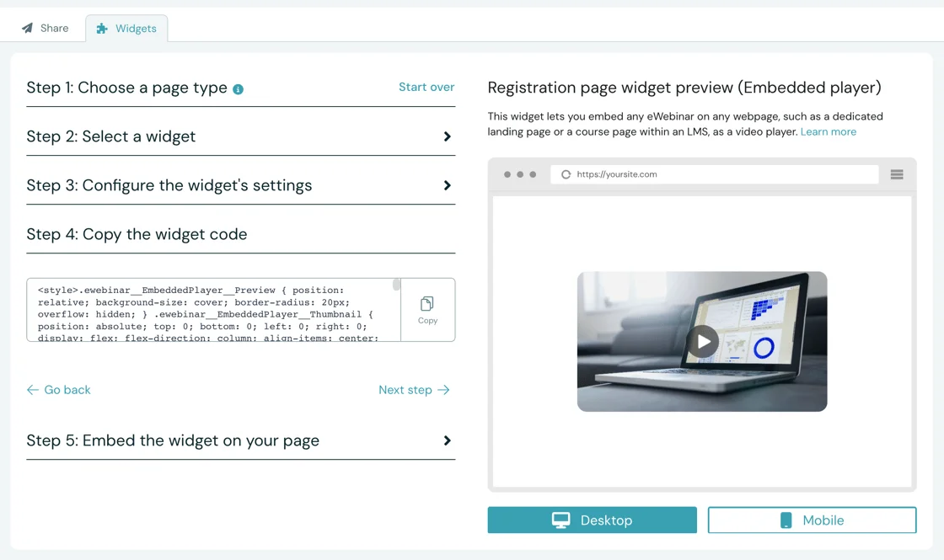Click the https://yoursite.com address bar
This screenshot has width=944, height=560.
point(715,174)
